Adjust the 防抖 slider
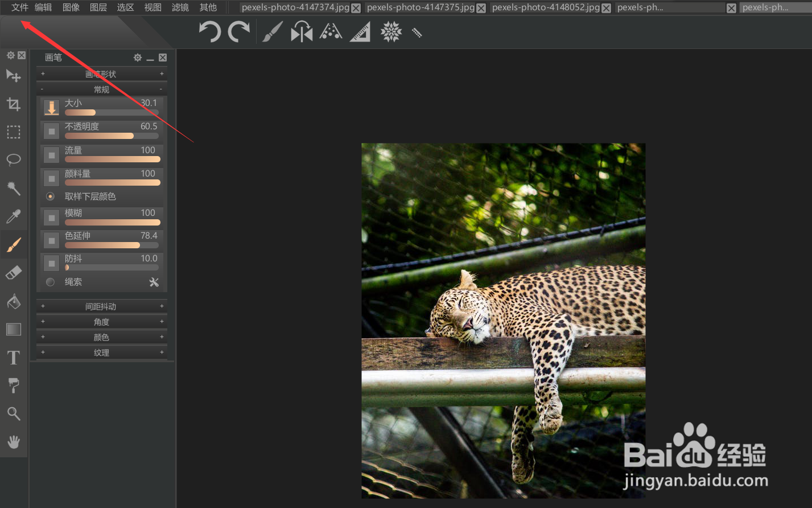Screen dimensions: 812x508 tap(112, 267)
